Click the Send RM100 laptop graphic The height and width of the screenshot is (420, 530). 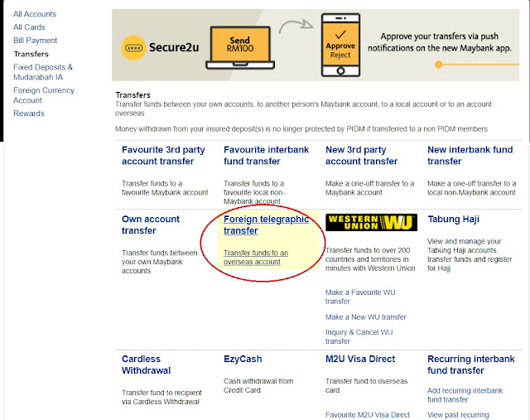click(x=240, y=48)
